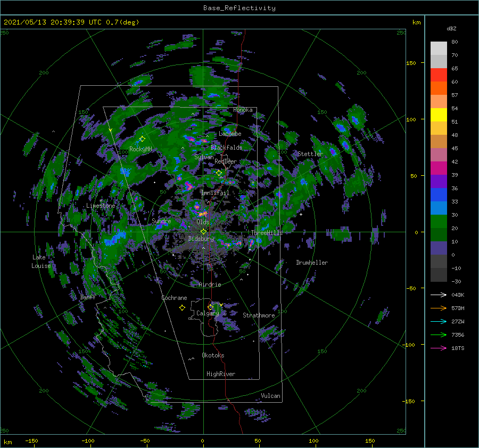Click the 04DK legend text
Viewport: 479px width, 448px height.
tap(458, 295)
